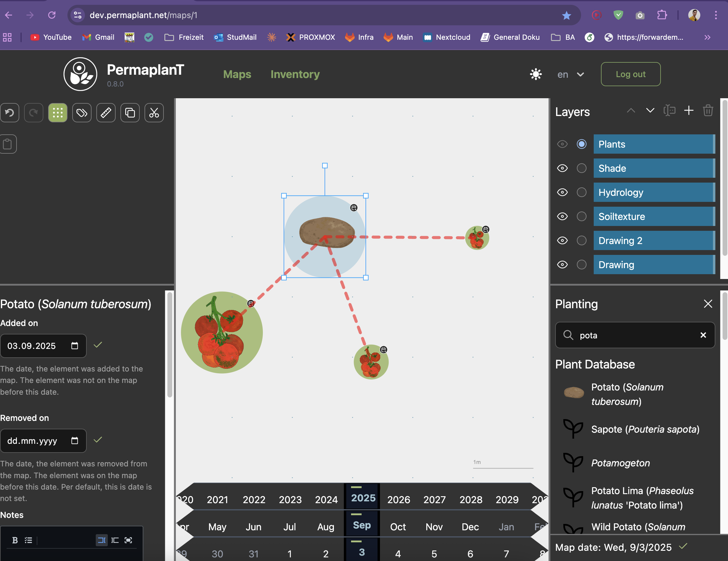The width and height of the screenshot is (728, 561).
Task: Open the Inventory navigation tab
Action: (295, 74)
